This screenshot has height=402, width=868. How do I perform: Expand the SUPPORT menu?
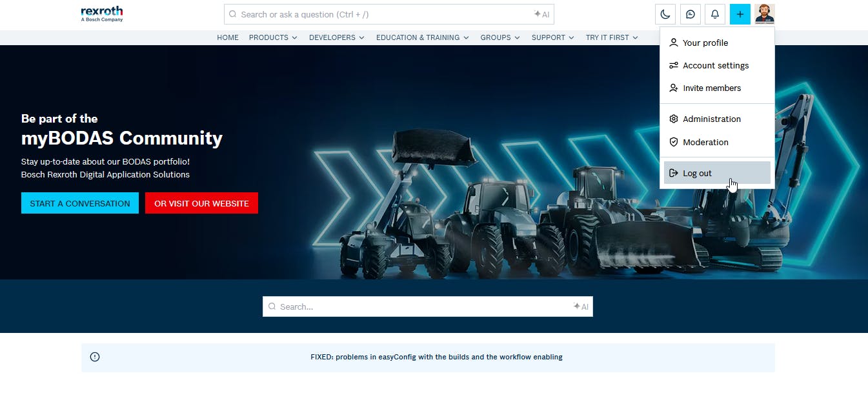coord(553,37)
